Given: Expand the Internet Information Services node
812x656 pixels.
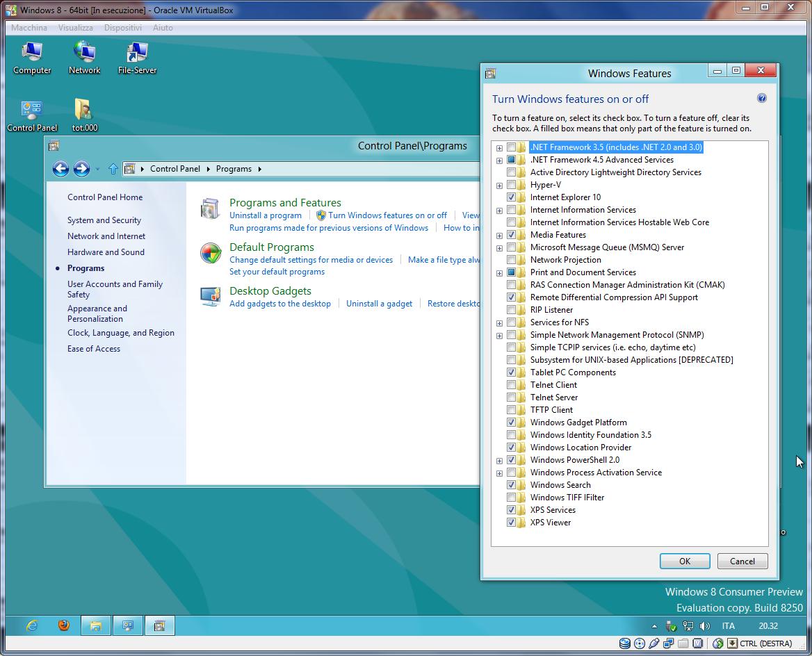Looking at the screenshot, I should (499, 211).
